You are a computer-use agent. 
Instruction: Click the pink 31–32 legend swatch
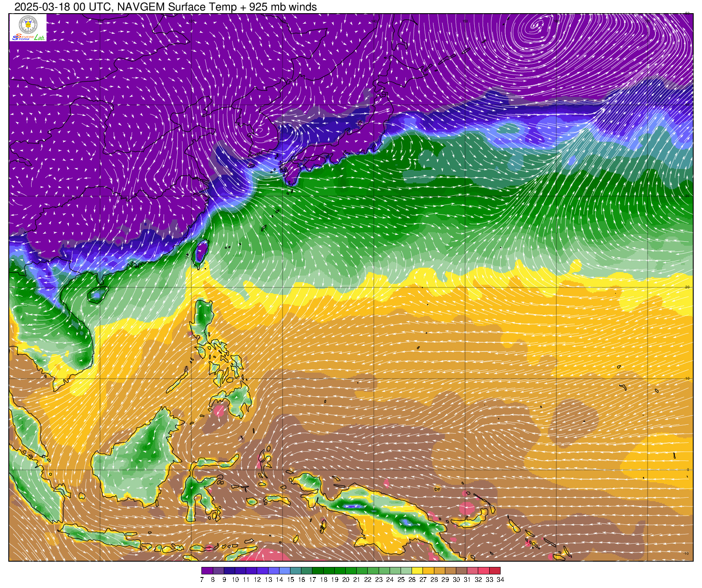coord(473,570)
